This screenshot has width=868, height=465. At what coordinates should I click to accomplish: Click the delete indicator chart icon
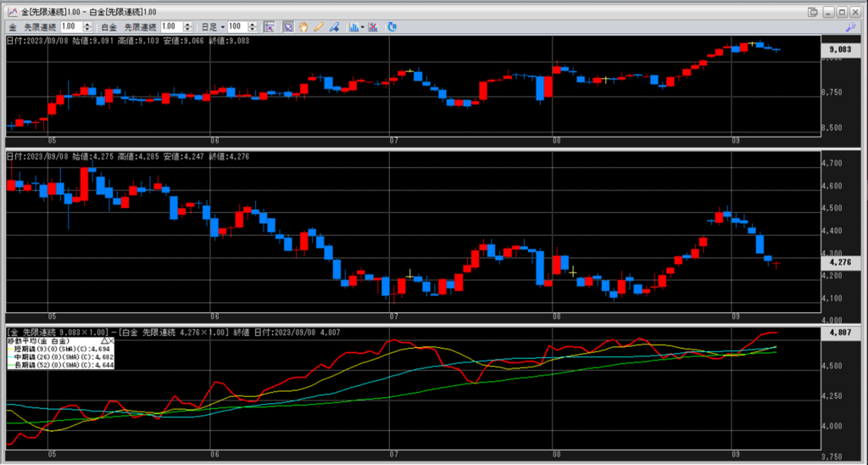tap(375, 26)
